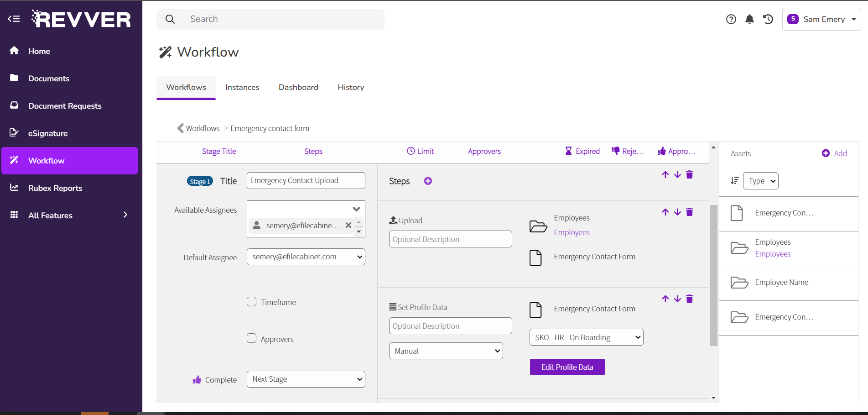Click the Employees link under Upload step
This screenshot has height=415, width=868.
pyautogui.click(x=572, y=232)
